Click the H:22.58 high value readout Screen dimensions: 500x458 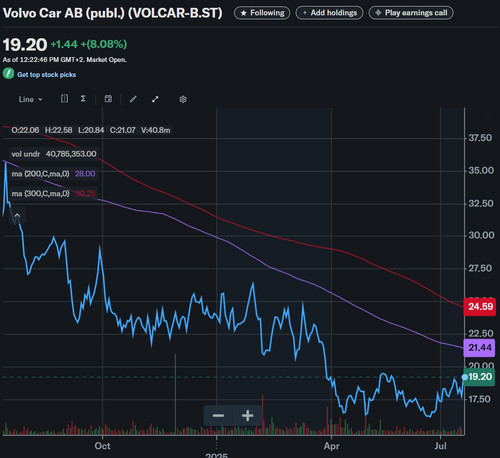59,130
